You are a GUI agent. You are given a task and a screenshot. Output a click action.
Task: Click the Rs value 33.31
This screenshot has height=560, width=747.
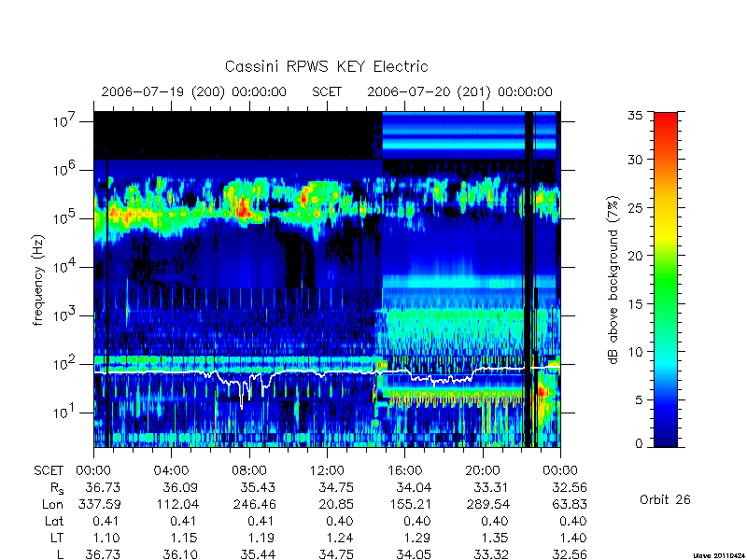tap(492, 488)
